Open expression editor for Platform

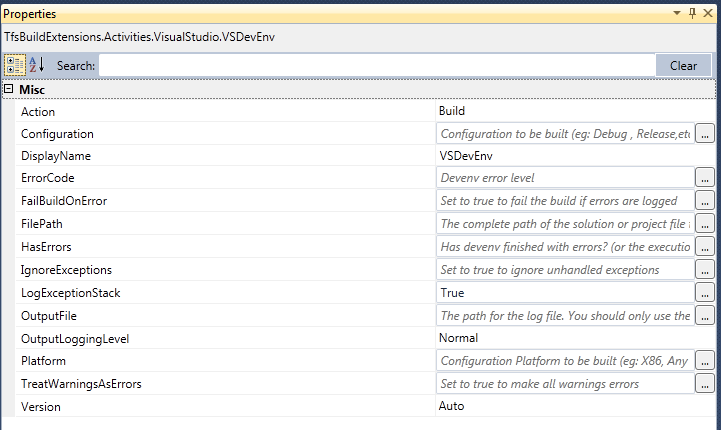(x=705, y=361)
